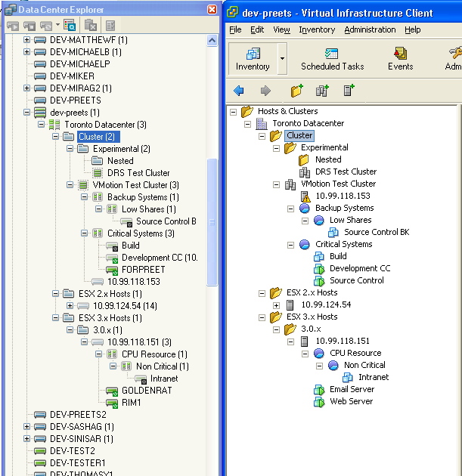Screen dimensions: 462x476
Task: Click the New Folder icon
Action: pyautogui.click(x=296, y=91)
